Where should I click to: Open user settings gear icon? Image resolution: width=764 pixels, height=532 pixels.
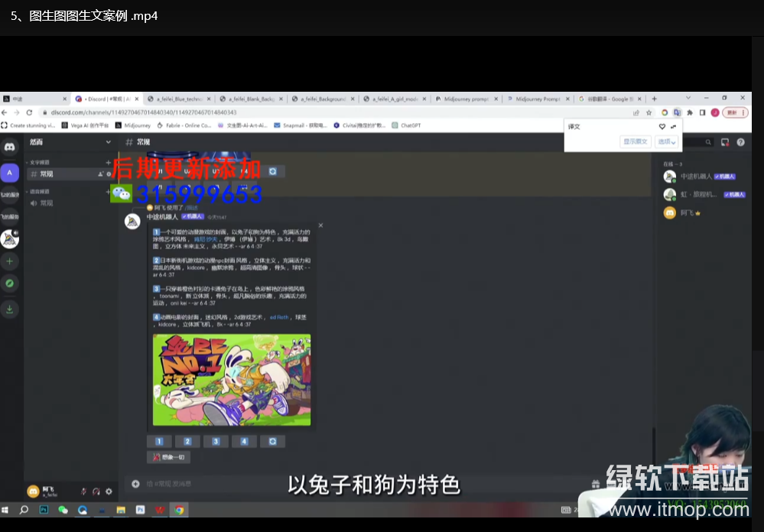(x=109, y=491)
